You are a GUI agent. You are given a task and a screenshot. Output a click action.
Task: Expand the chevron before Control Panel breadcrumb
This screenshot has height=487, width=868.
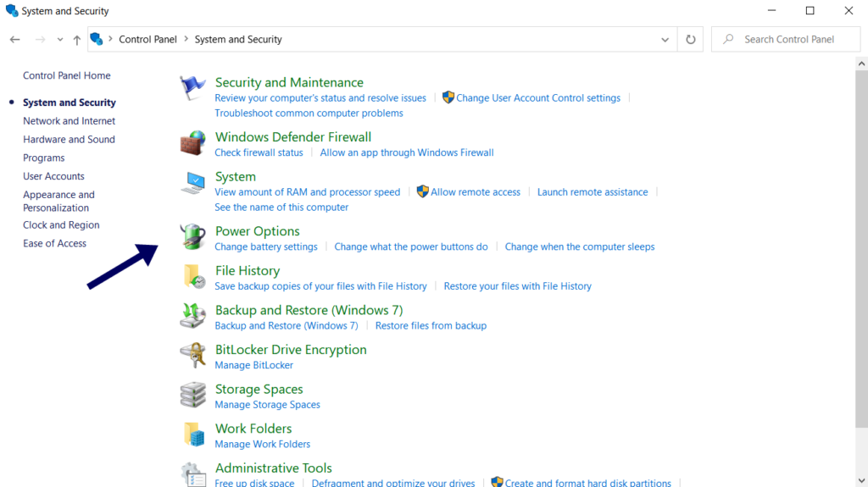110,39
